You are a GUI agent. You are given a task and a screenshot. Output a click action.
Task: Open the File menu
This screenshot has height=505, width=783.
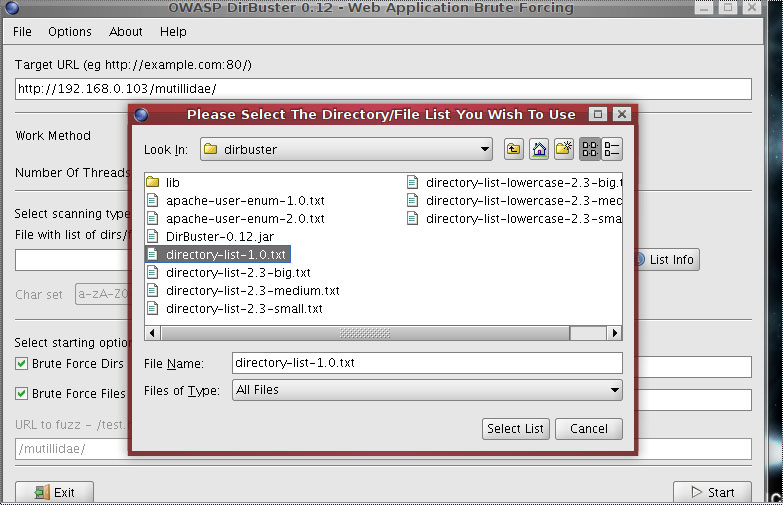tap(22, 32)
